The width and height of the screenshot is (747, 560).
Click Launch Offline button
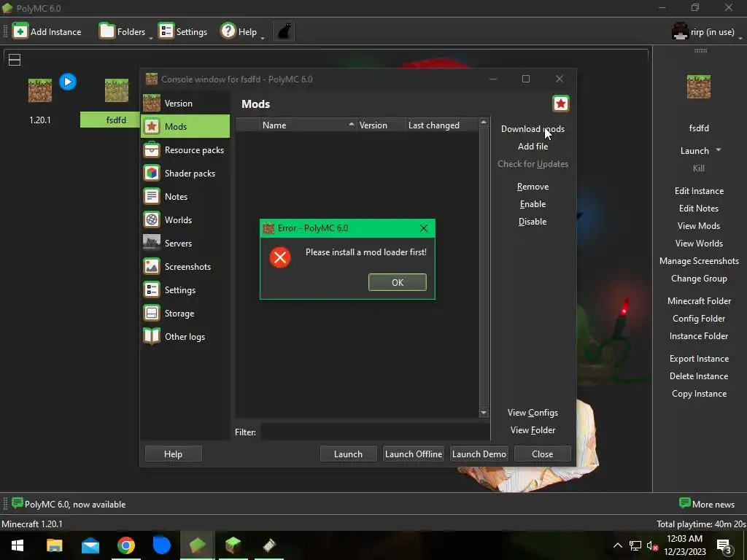pos(414,454)
